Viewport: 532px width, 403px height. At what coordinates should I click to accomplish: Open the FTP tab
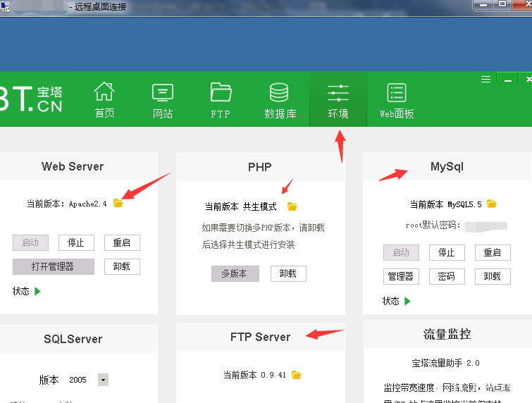(x=221, y=100)
